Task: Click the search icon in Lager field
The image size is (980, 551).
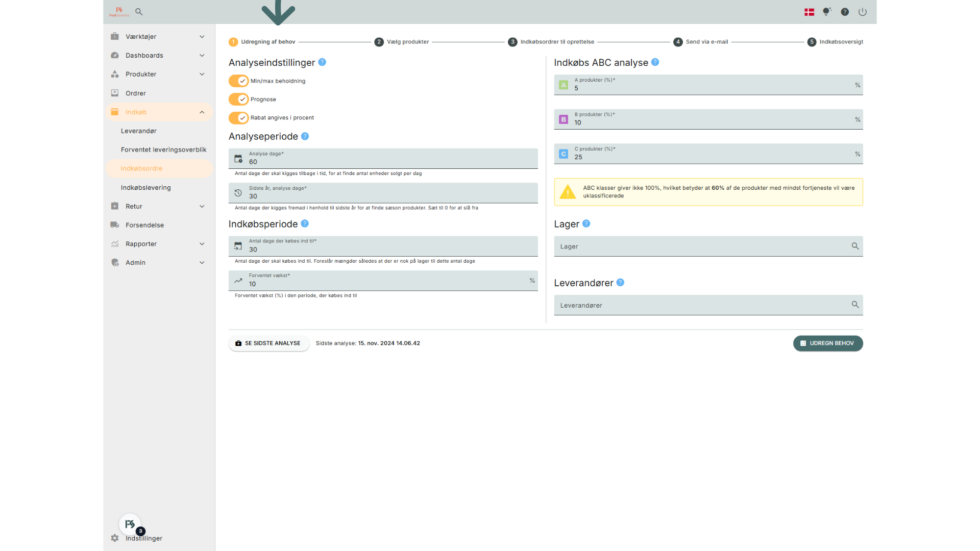Action: (x=855, y=246)
